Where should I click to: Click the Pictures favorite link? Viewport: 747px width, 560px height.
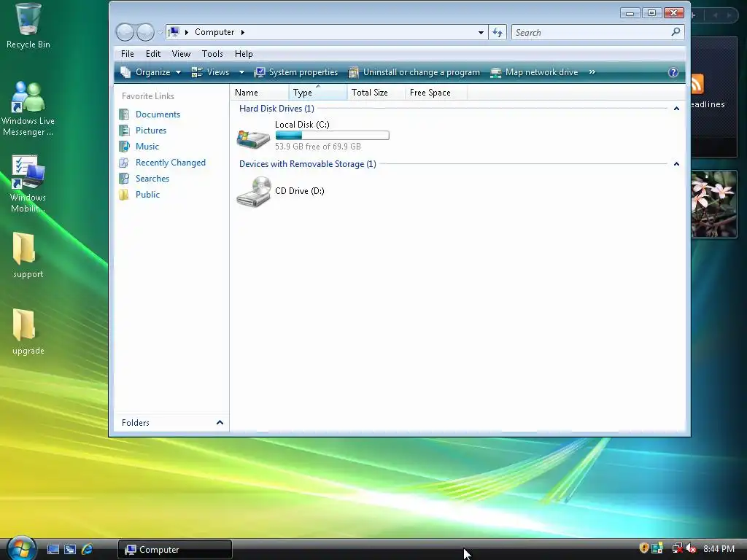(x=151, y=131)
